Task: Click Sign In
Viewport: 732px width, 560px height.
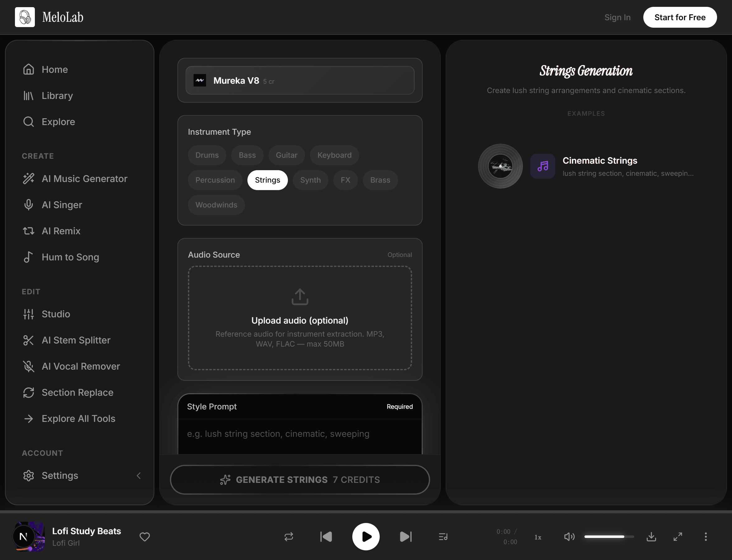Action: (617, 17)
